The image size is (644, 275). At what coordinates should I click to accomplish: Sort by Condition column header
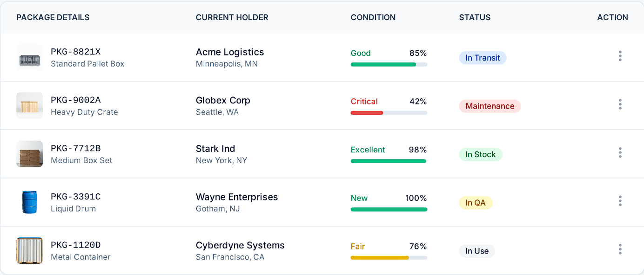click(x=373, y=17)
